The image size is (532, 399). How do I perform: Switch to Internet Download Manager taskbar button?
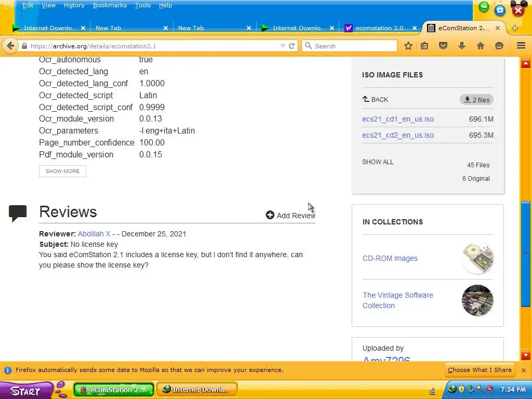pyautogui.click(x=197, y=390)
